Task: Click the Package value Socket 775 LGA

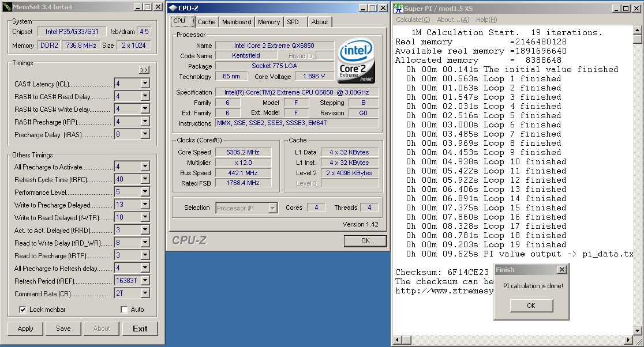Action: coord(274,66)
